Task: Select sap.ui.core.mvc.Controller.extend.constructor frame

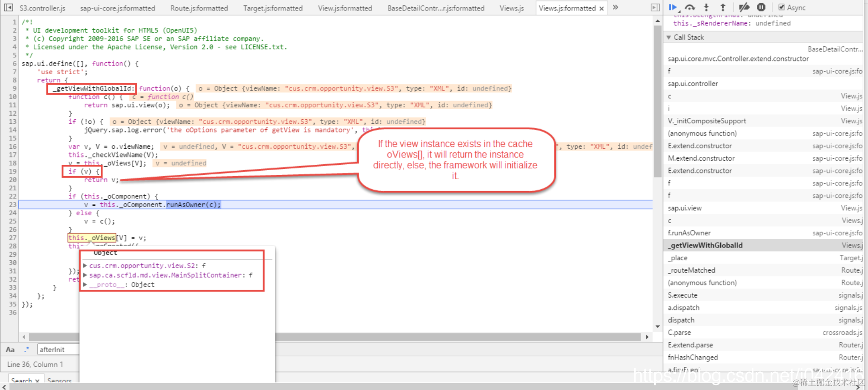Action: click(x=764, y=55)
